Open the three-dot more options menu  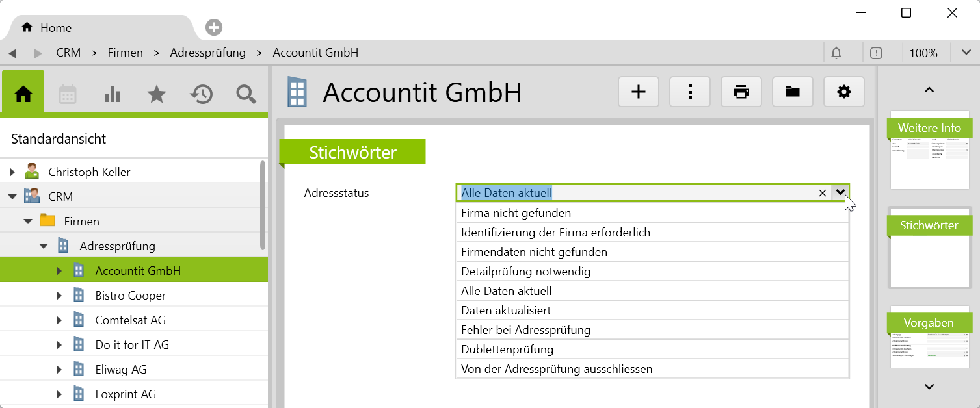[x=690, y=92]
